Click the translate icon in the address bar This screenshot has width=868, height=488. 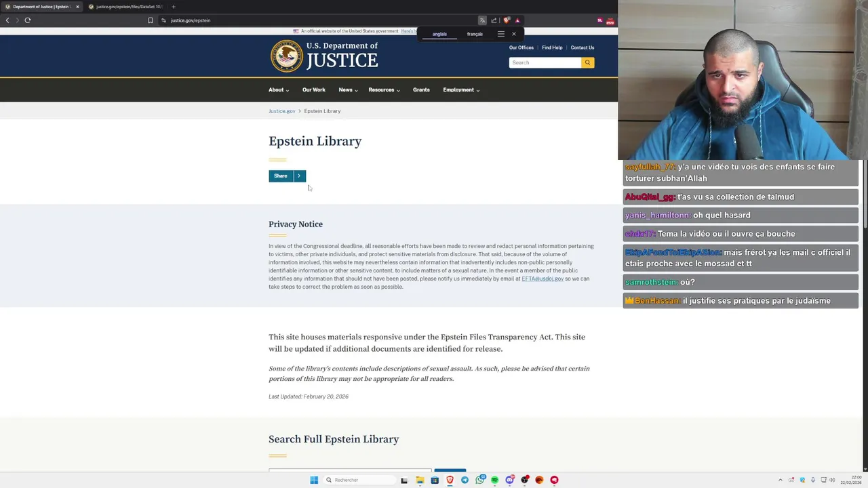(482, 20)
